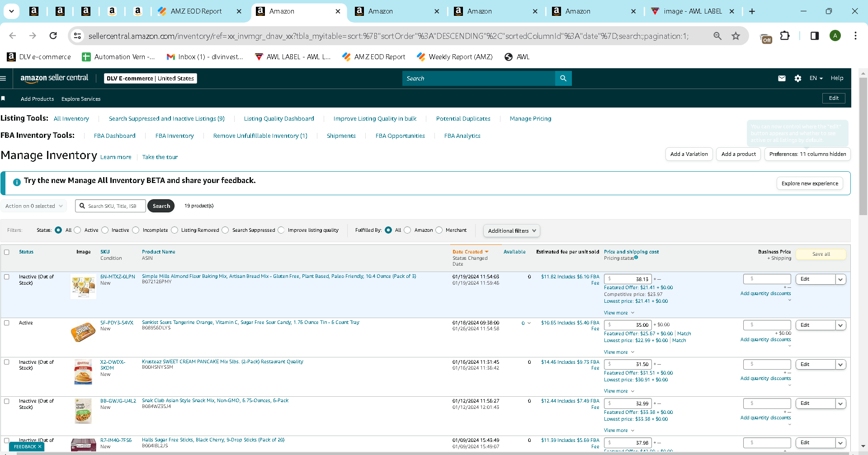The image size is (868, 455).
Task: Click the zoom magnifier icon in address bar
Action: tap(717, 36)
